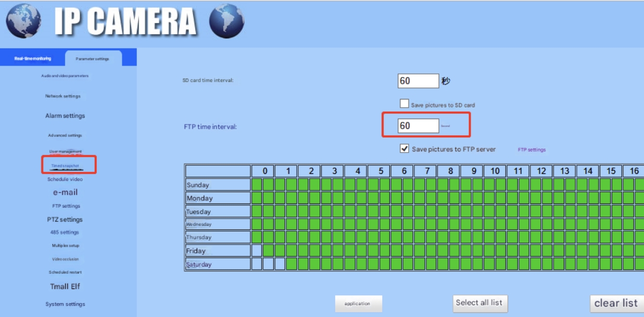Switch to Real-time monitoring tab
This screenshot has height=317, width=644.
33,58
